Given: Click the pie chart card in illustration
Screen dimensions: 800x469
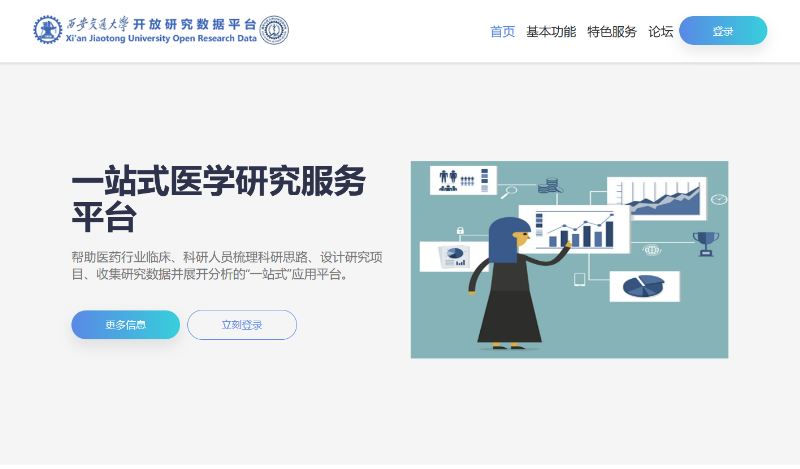Looking at the screenshot, I should pyautogui.click(x=644, y=286).
